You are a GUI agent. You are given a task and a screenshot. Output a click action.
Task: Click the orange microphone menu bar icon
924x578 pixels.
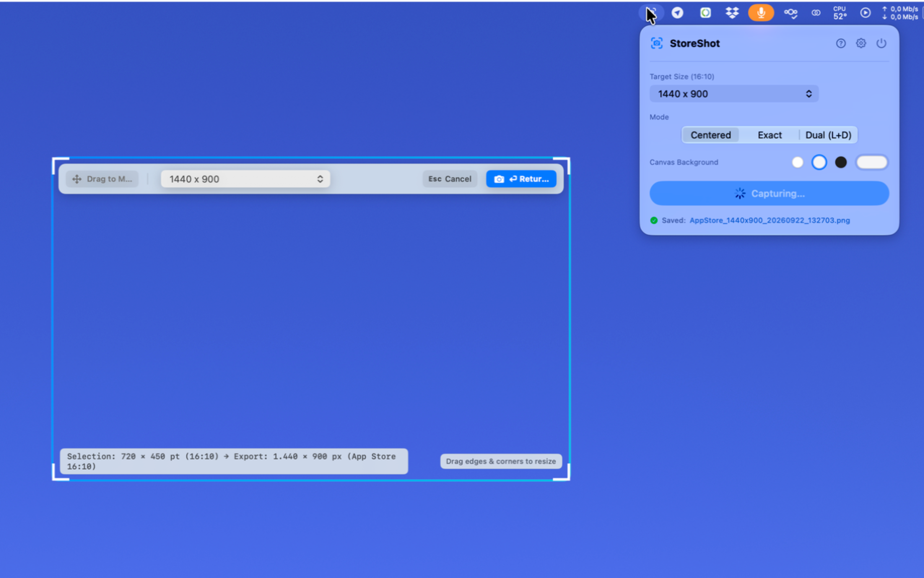coord(760,13)
